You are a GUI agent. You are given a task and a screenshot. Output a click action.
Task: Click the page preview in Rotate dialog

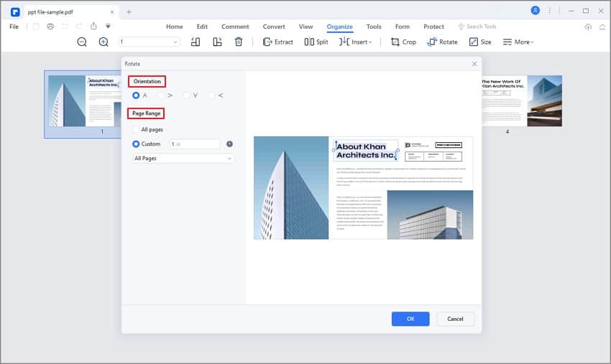(x=364, y=187)
